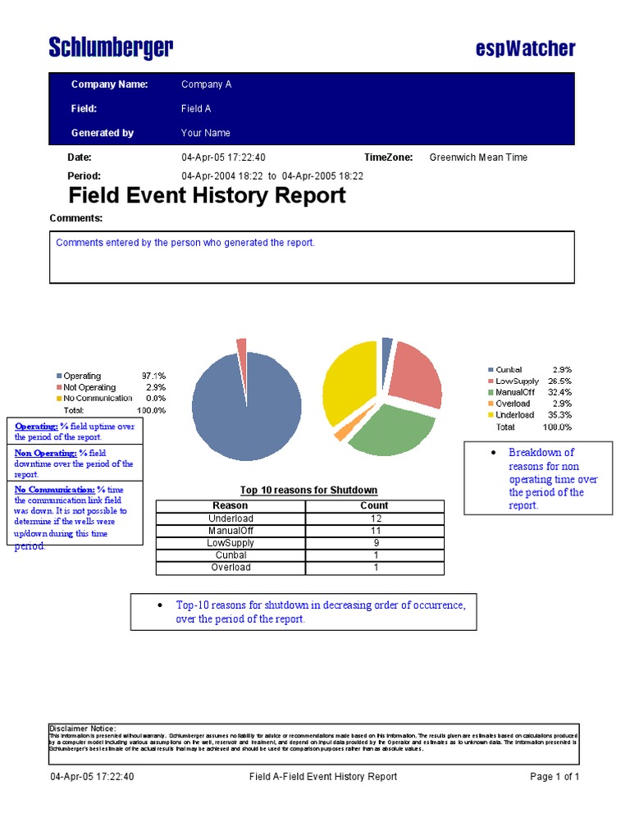Click the Underload legend color swatch

coord(491,414)
